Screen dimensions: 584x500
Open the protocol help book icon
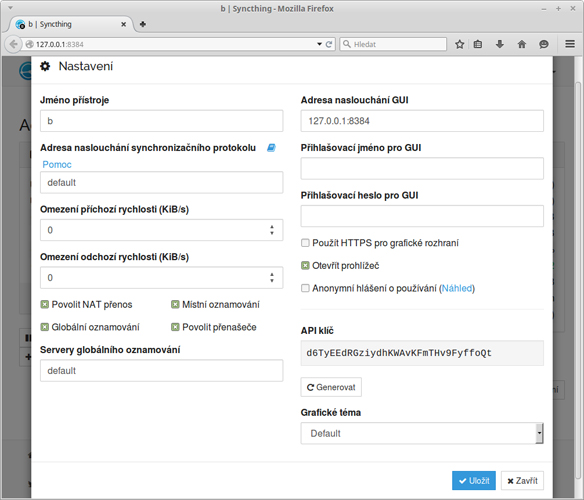271,148
